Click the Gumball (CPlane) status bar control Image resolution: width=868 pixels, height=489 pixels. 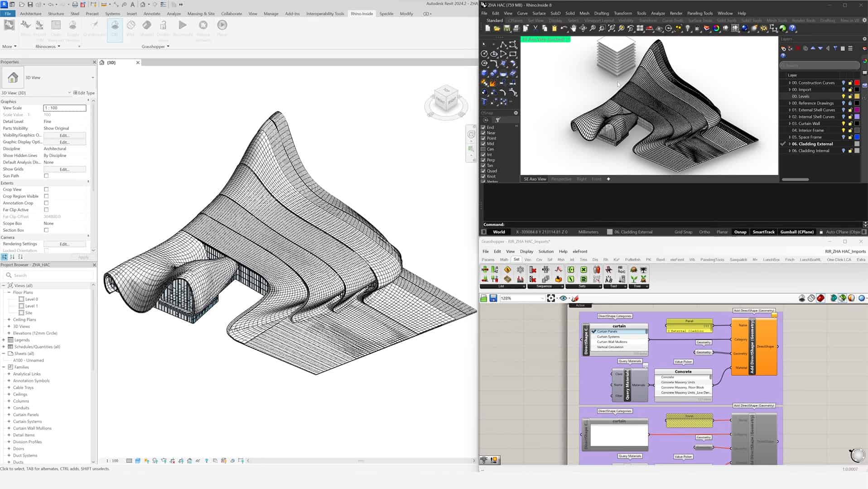click(x=796, y=231)
